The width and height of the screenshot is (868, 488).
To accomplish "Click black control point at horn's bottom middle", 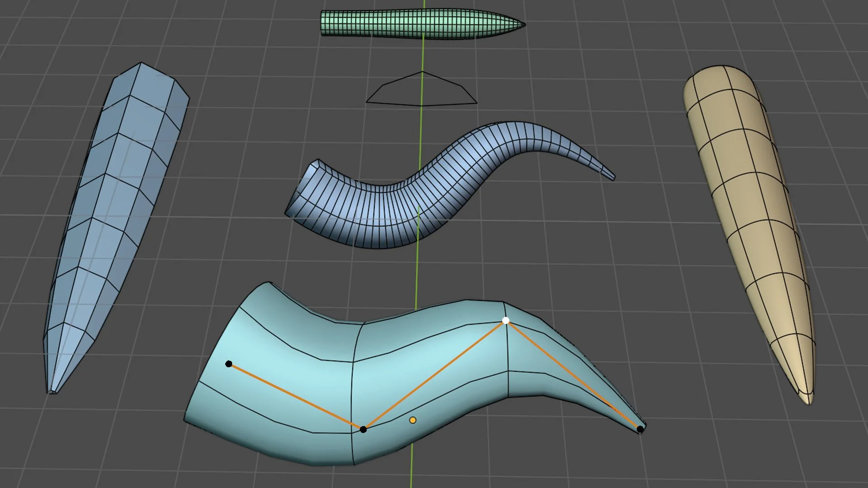I will [x=363, y=429].
